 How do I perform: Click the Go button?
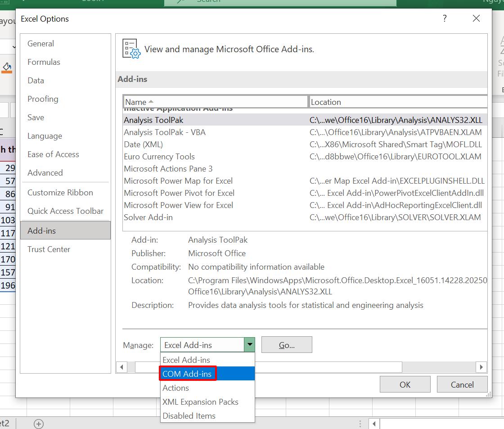(x=287, y=344)
